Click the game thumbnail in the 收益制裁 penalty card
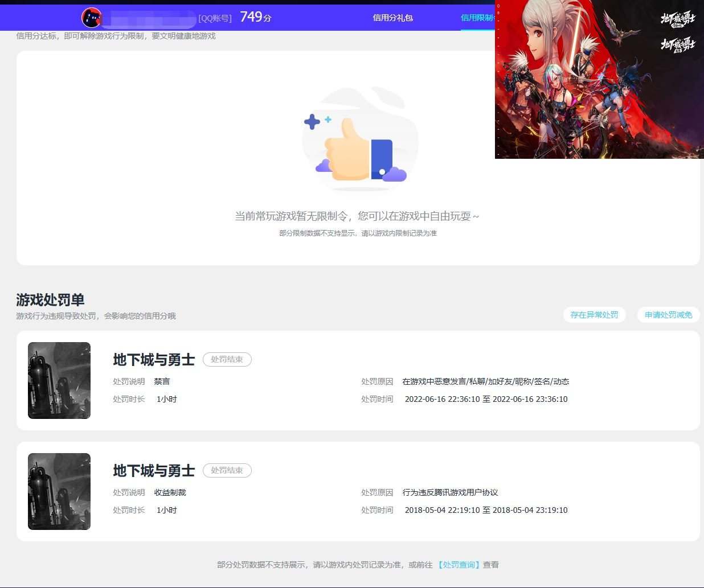The width and height of the screenshot is (704, 588). click(59, 491)
